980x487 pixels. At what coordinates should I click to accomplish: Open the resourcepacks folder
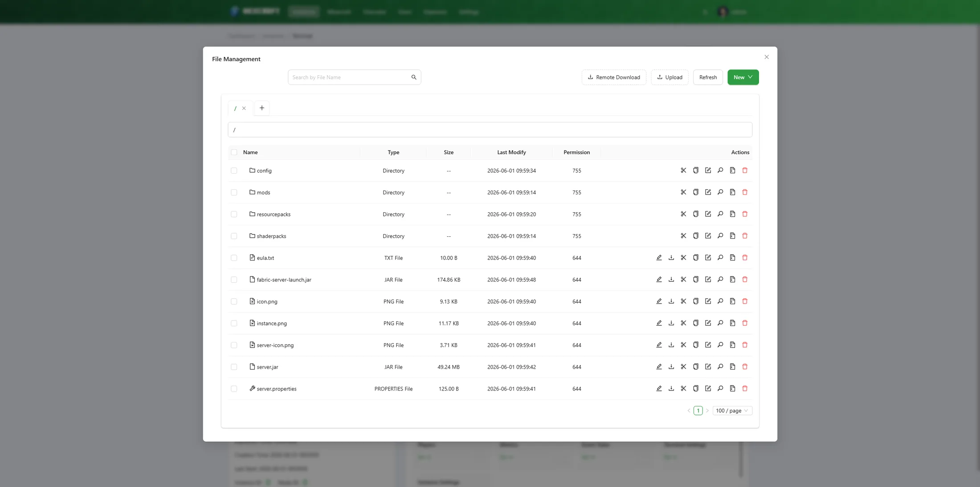pyautogui.click(x=274, y=214)
